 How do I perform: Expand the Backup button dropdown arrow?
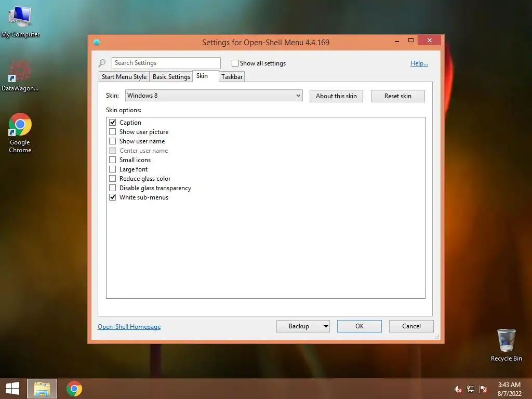(x=326, y=326)
